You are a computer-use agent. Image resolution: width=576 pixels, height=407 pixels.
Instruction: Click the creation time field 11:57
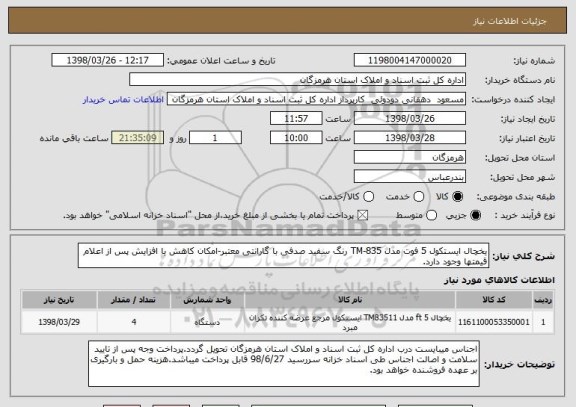click(296, 119)
